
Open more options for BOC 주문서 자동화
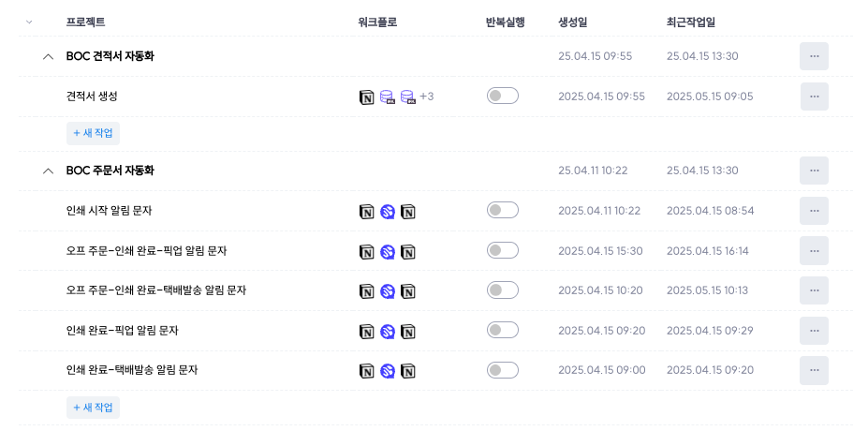(814, 171)
